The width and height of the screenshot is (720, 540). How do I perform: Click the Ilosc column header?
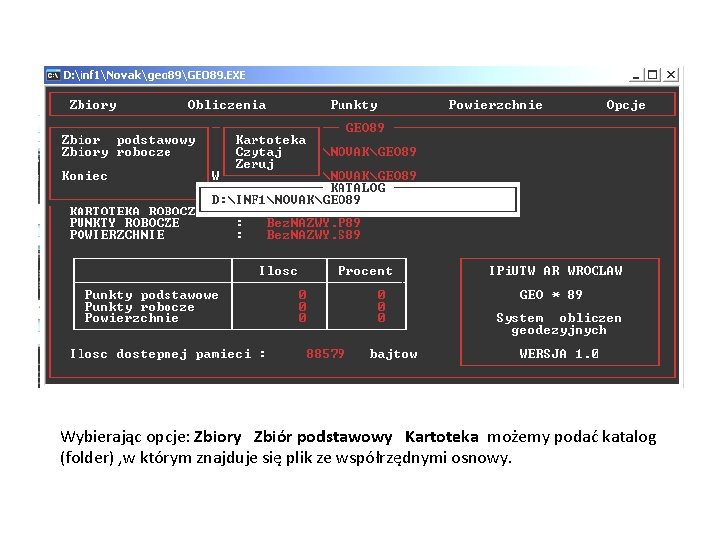tap(278, 271)
